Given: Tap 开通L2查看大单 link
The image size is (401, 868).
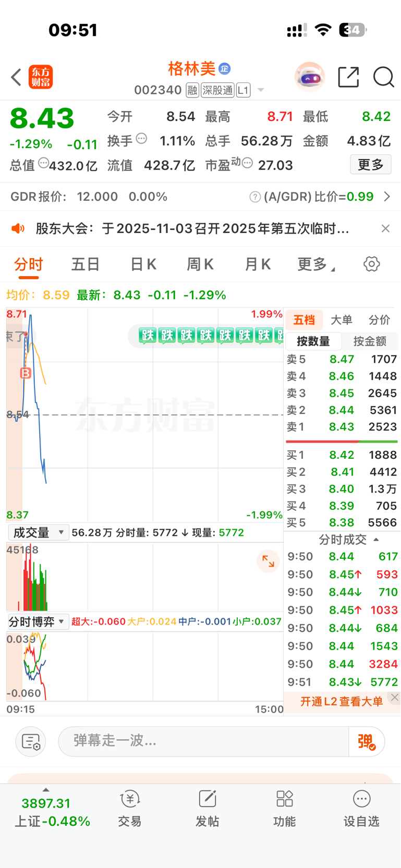Looking at the screenshot, I should point(341,702).
